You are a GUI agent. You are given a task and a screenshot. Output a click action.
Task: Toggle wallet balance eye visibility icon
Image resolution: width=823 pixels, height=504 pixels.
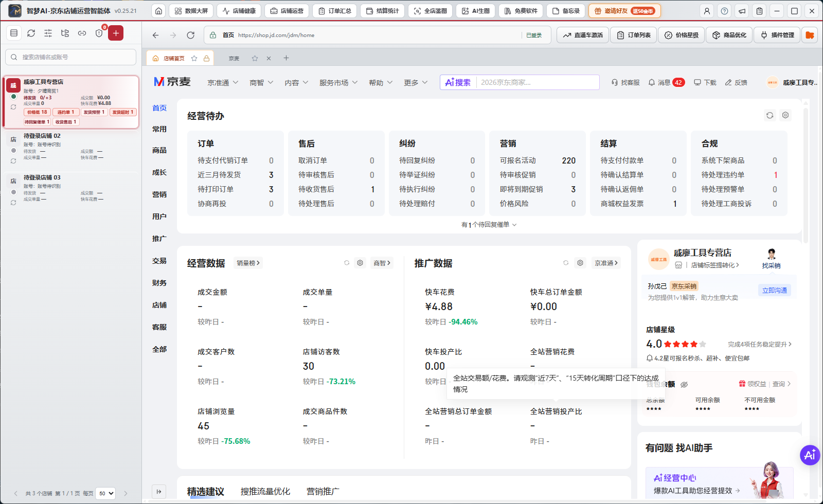[x=684, y=385]
